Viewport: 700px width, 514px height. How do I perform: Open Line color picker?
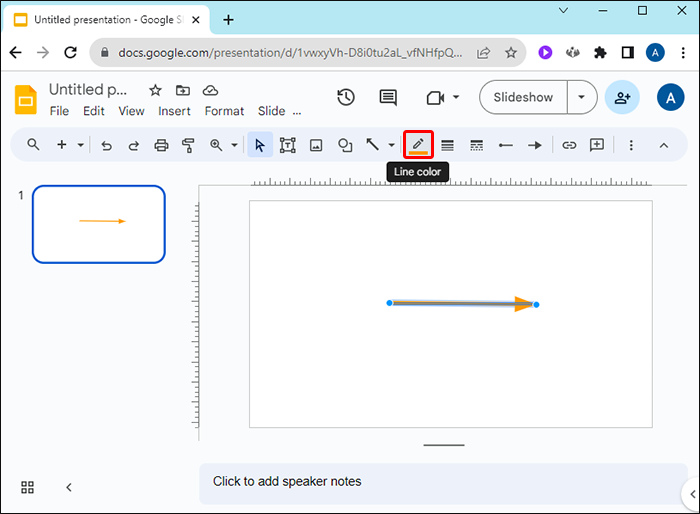coord(418,145)
